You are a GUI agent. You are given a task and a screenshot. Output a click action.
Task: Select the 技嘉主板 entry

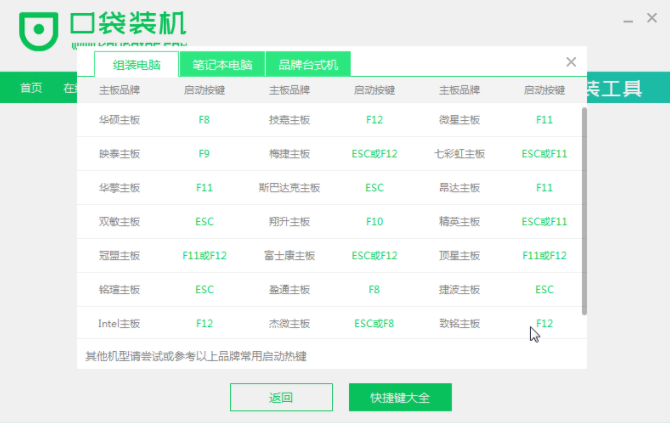(289, 120)
